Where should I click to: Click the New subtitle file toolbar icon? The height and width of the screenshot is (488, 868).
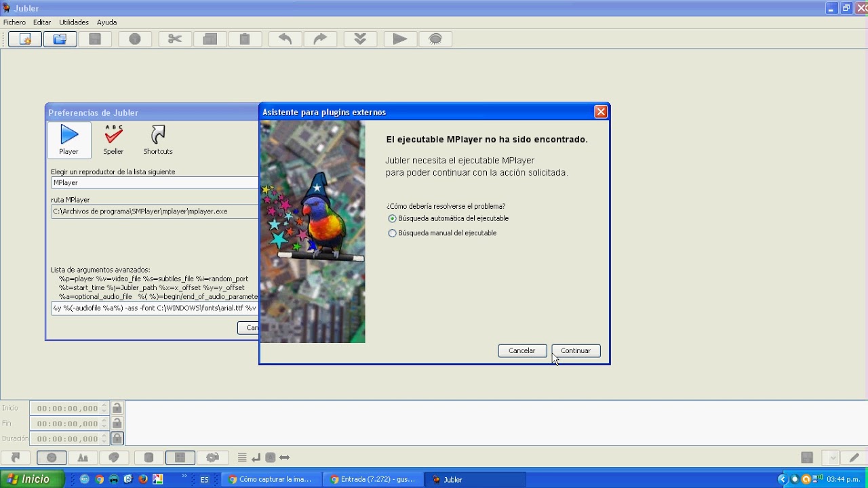pos(25,39)
